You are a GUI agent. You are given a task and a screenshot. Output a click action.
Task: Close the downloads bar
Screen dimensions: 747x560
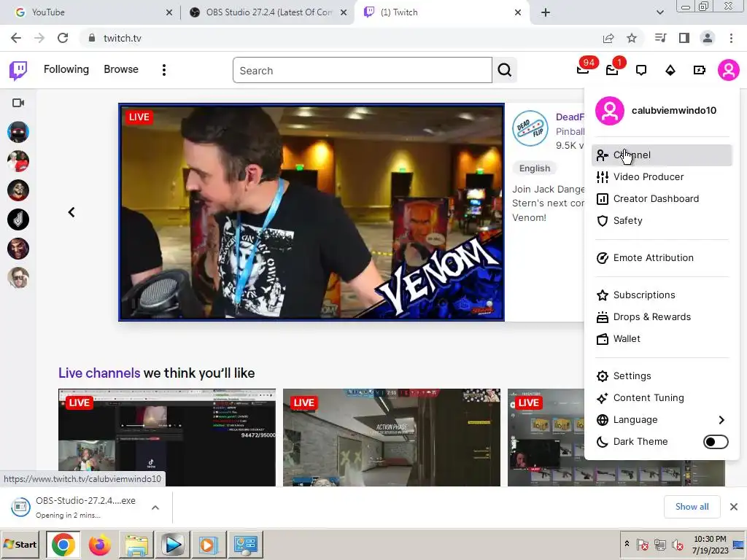[734, 507]
